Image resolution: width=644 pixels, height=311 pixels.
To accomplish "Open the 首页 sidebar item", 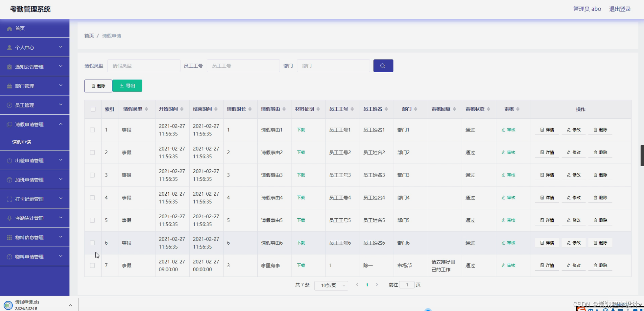I will click(x=35, y=28).
